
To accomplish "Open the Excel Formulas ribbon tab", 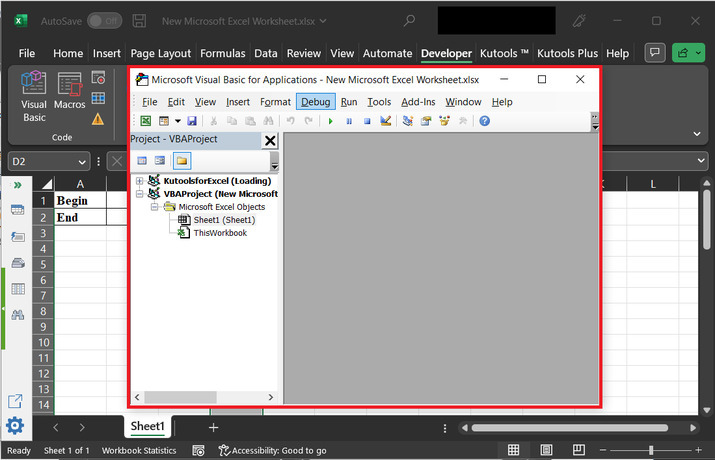I will tap(223, 53).
